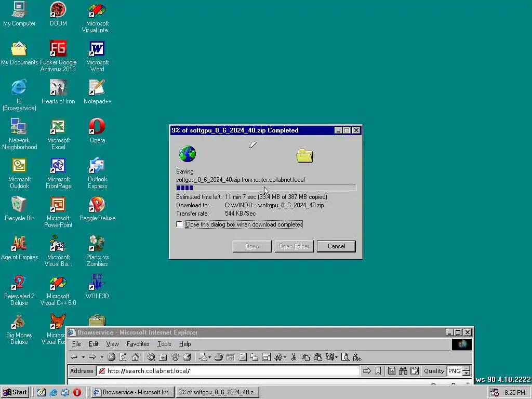Select the Outlook Express desktop icon
532x399 pixels.
(x=97, y=173)
